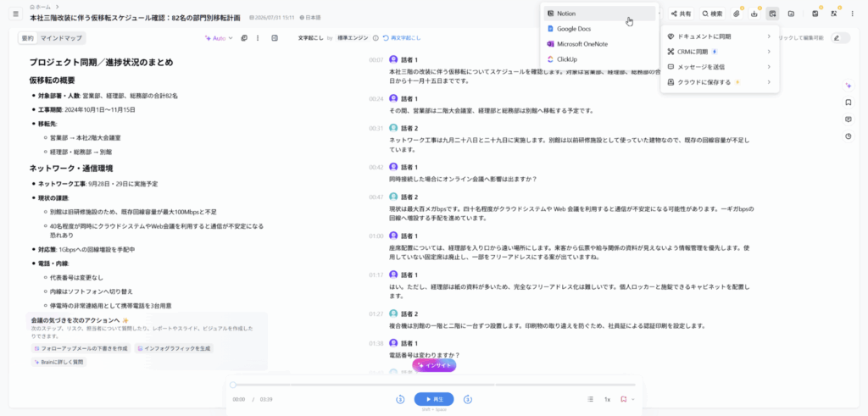Click the 日本語 language label in the header

(x=310, y=18)
